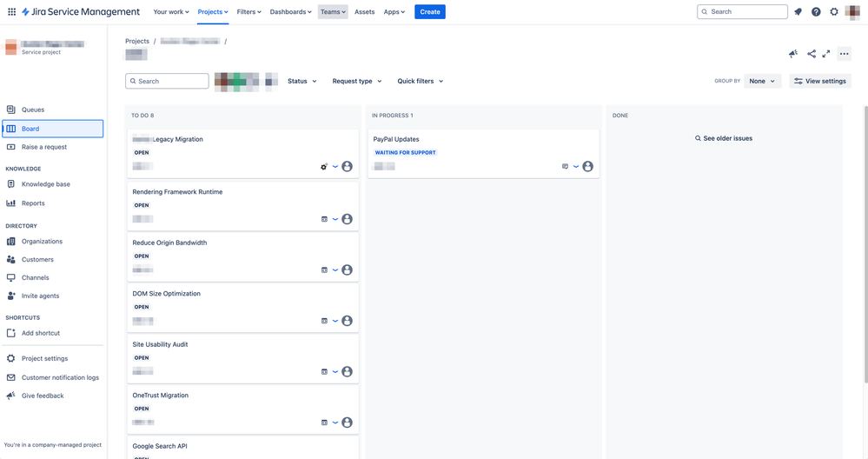The height and width of the screenshot is (459, 868).
Task: Click the issue type icon on PayPal Updates card
Action: (565, 166)
